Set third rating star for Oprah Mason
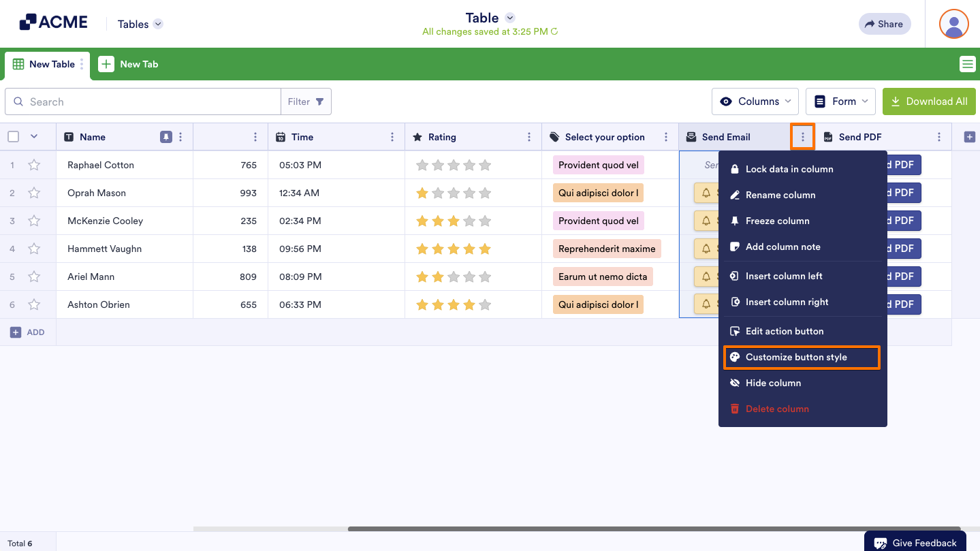980x551 pixels. tap(454, 193)
